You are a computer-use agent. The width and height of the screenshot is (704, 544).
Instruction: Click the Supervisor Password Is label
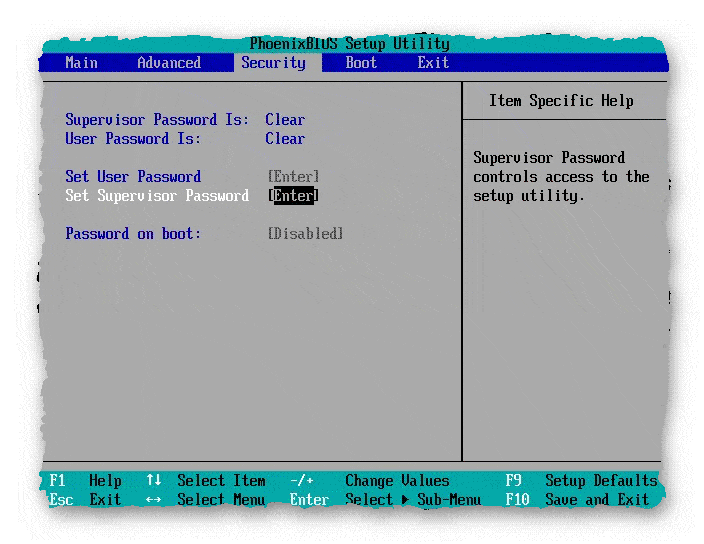pyautogui.click(x=157, y=119)
